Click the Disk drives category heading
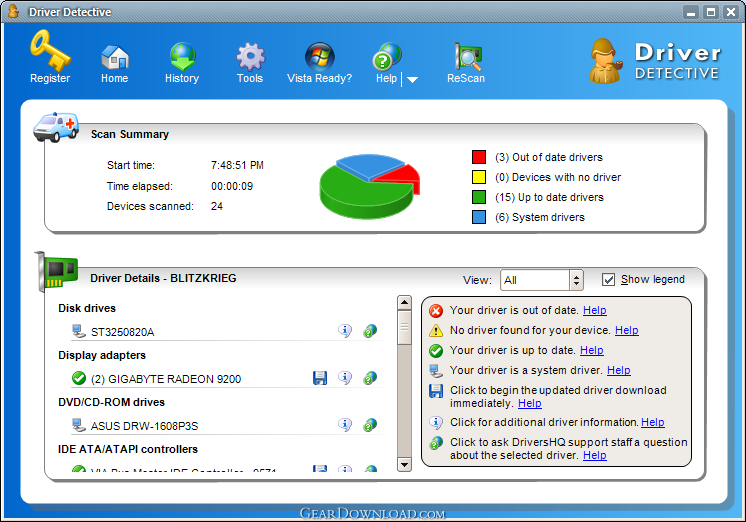This screenshot has width=746, height=522. 87,308
